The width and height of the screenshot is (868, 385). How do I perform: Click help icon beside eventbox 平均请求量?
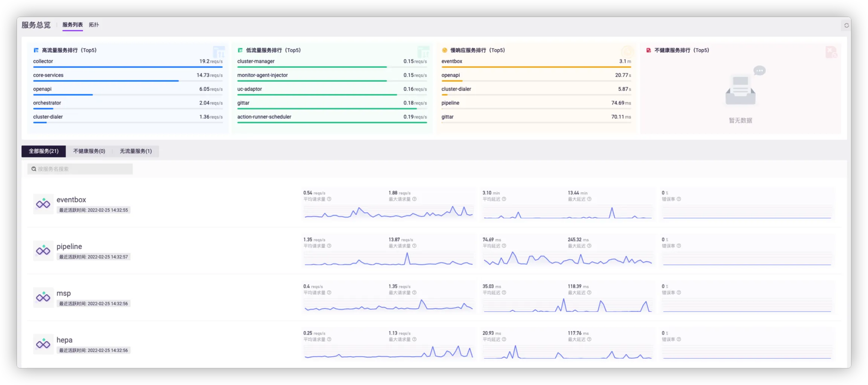click(x=329, y=199)
